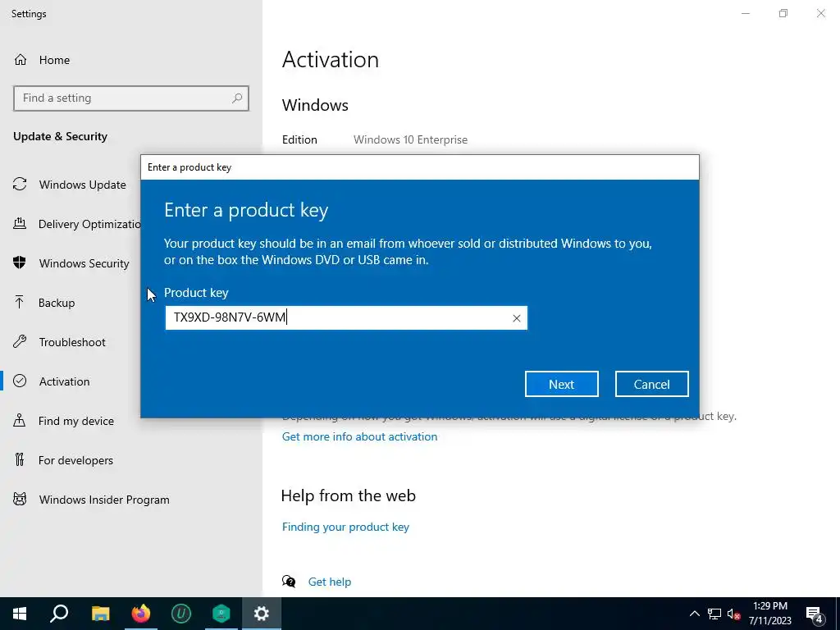Click the Home label in sidebar
The height and width of the screenshot is (630, 840).
[54, 60]
